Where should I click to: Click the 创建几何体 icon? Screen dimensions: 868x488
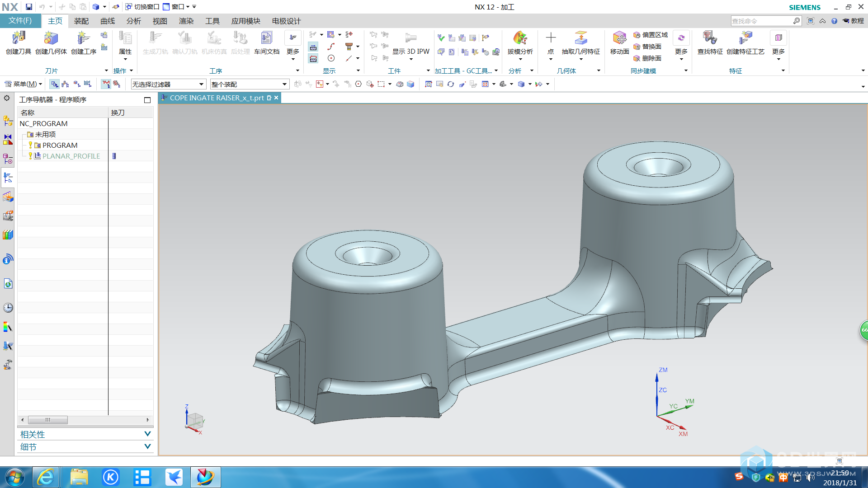(x=51, y=43)
